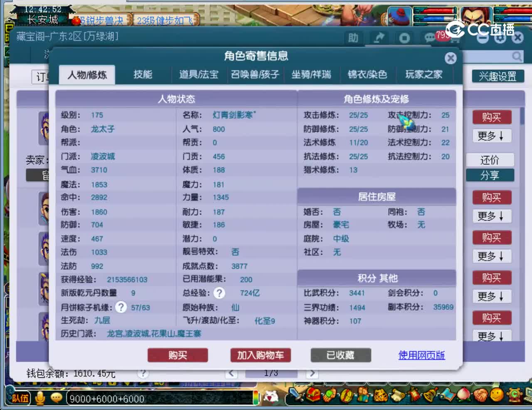Open the 召唤兽/孩子 tab

pyautogui.click(x=255, y=74)
